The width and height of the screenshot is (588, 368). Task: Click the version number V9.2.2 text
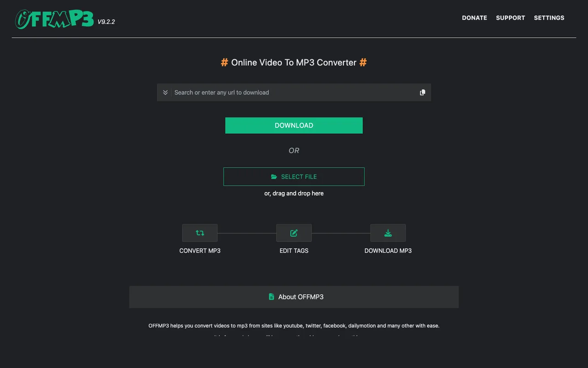point(106,21)
